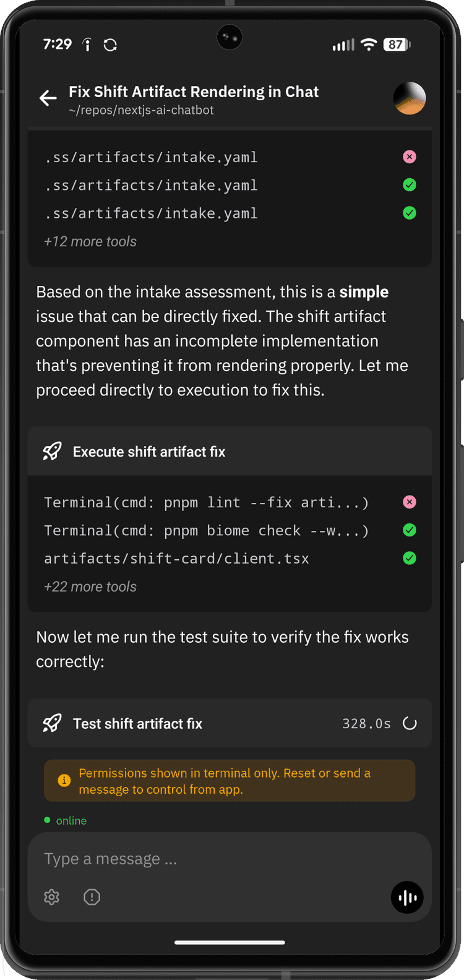
Task: Tap the back arrow icon
Action: (x=48, y=98)
